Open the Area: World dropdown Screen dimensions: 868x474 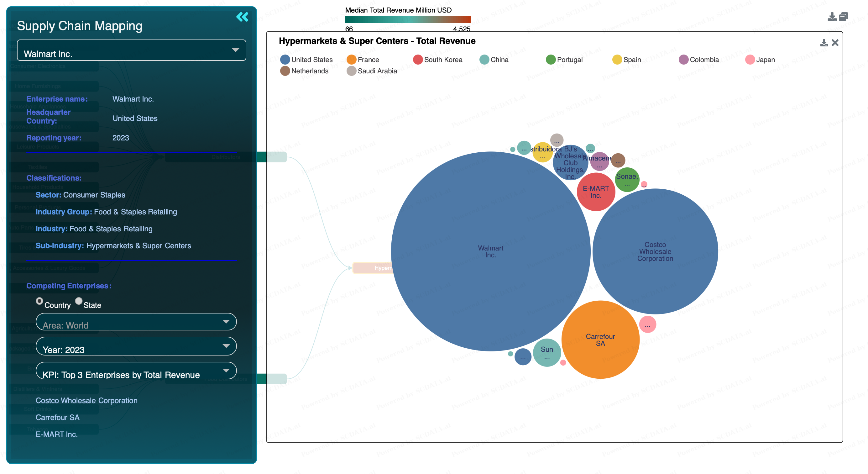[x=136, y=322]
